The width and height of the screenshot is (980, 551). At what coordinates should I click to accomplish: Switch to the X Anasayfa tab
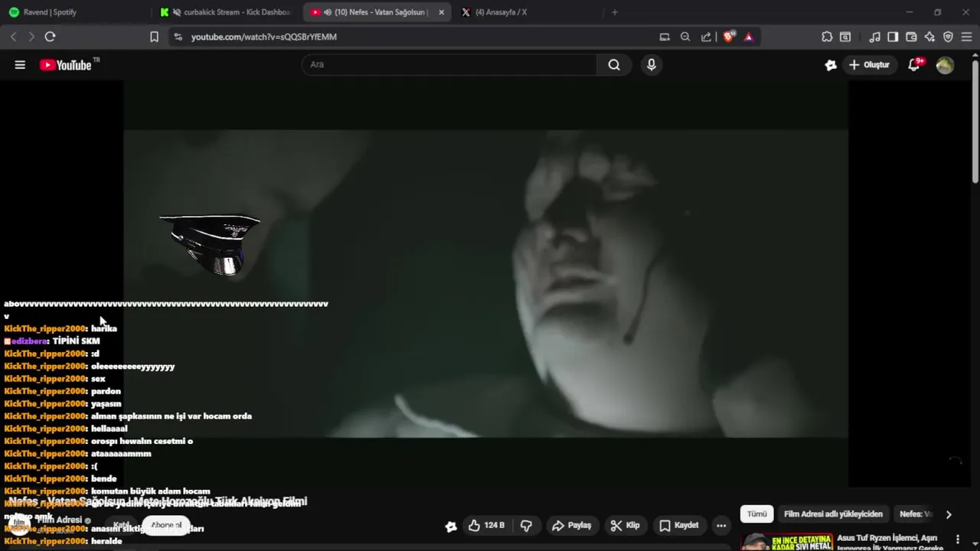[x=528, y=12]
